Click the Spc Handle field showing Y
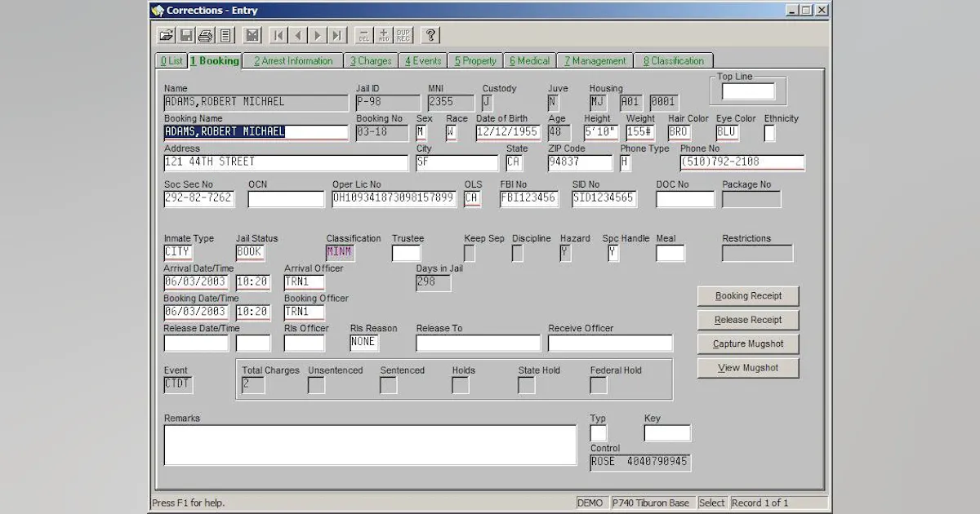Screen dimensions: 980x514 coord(614,253)
